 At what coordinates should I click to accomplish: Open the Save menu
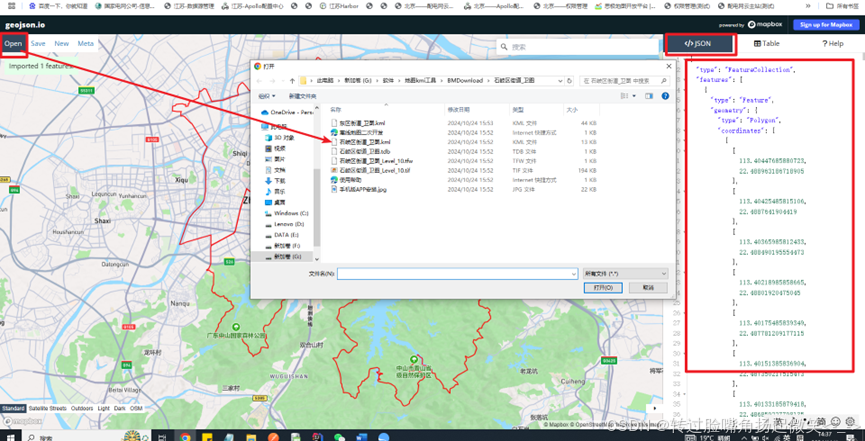pos(38,44)
